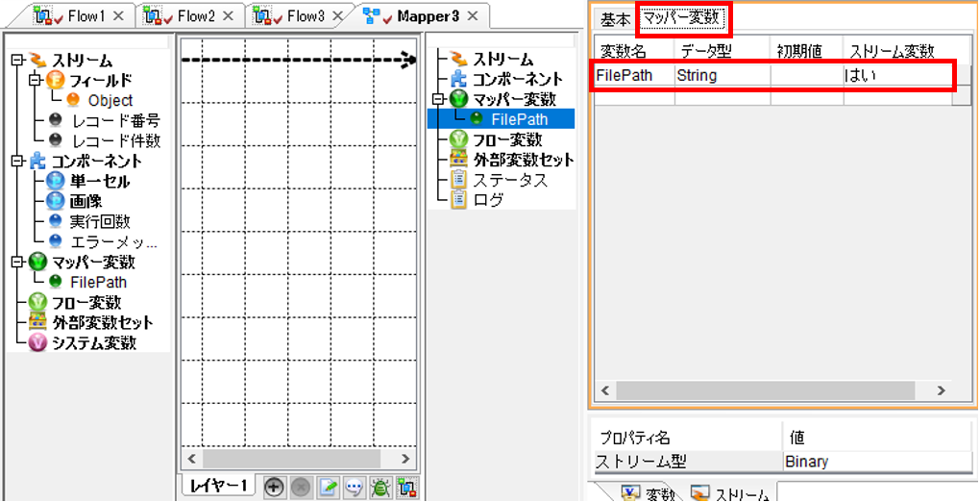Click variable table scroll right arrow
The width and height of the screenshot is (980, 502).
pos(942,389)
